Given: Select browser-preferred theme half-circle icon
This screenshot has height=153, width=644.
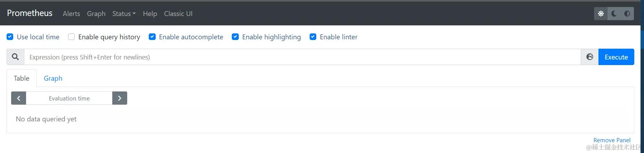Looking at the screenshot, I should pyautogui.click(x=627, y=14).
